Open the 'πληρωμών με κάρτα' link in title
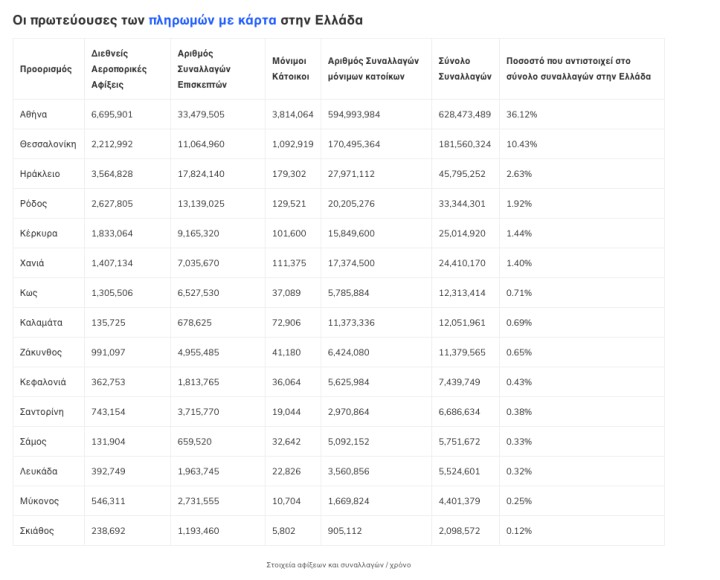Image resolution: width=720 pixels, height=580 pixels. (212, 20)
